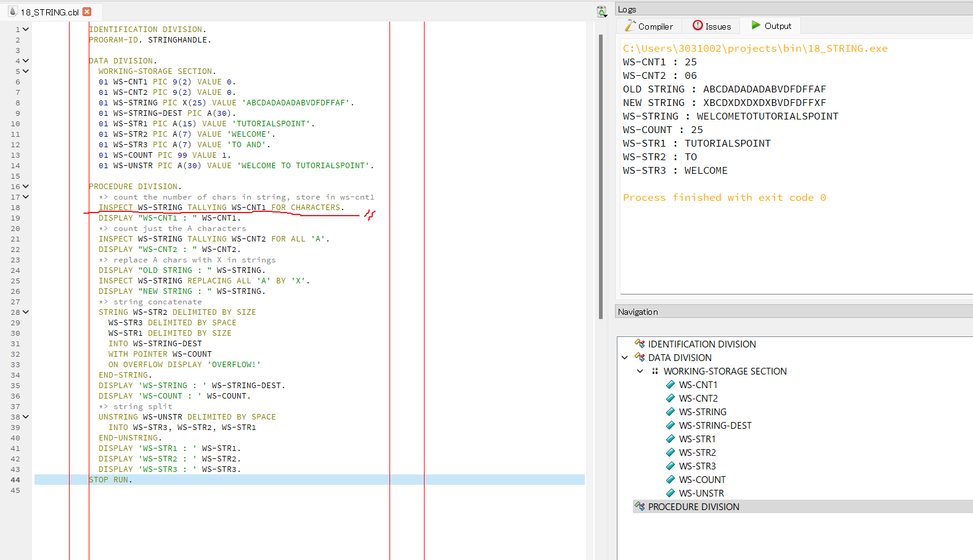The image size is (973, 560).
Task: Collapse the fold arrow at line 16
Action: 26,187
